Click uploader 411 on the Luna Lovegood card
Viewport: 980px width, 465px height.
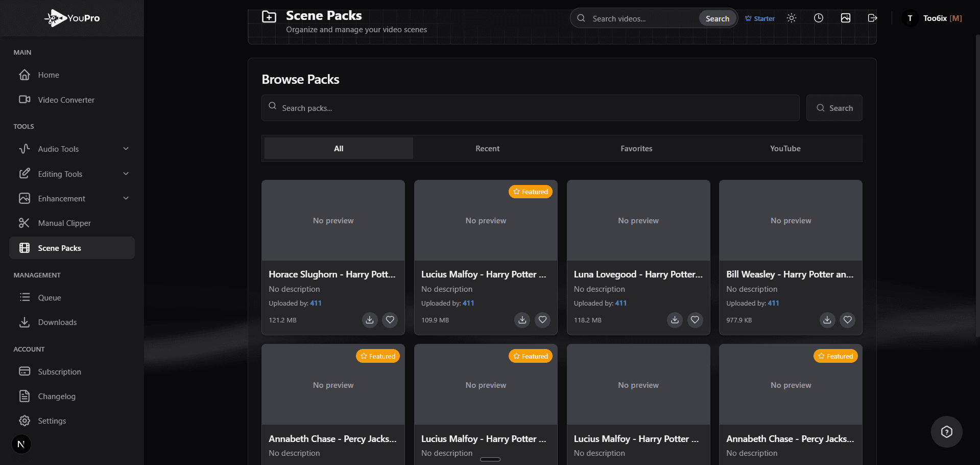tap(621, 303)
